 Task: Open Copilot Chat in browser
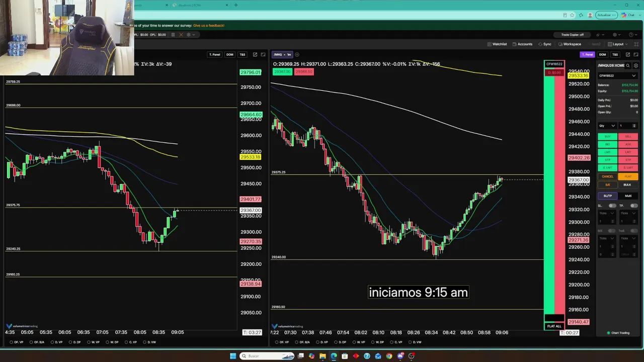coord(628,15)
